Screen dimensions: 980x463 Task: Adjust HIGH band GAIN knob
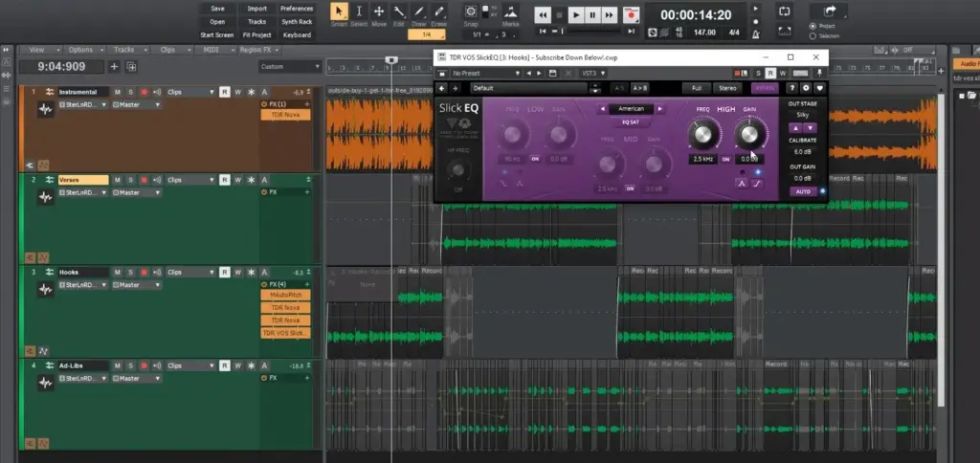[748, 133]
